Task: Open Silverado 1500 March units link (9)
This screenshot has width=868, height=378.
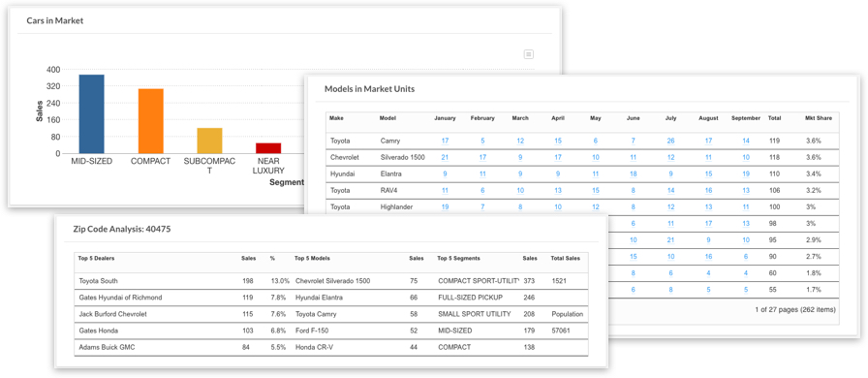Action: 520,157
